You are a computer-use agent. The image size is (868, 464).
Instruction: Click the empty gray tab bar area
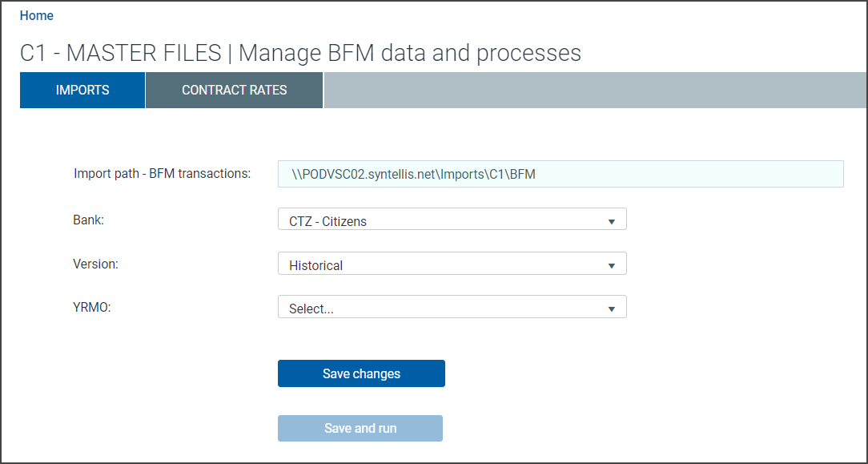(595, 90)
